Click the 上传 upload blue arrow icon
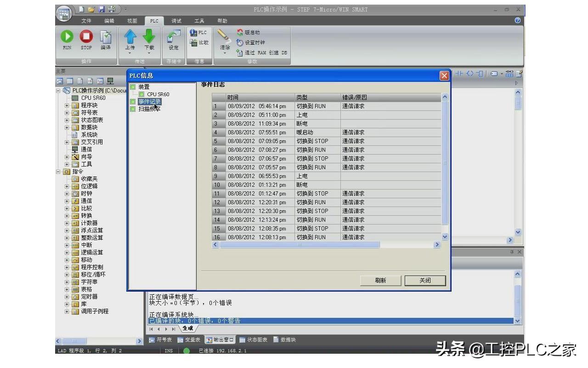The height and width of the screenshot is (368, 588). (130, 36)
